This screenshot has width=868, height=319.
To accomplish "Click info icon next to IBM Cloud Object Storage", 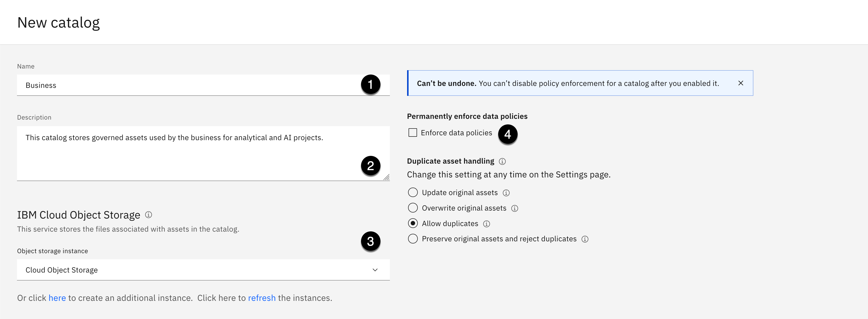I will (x=149, y=215).
